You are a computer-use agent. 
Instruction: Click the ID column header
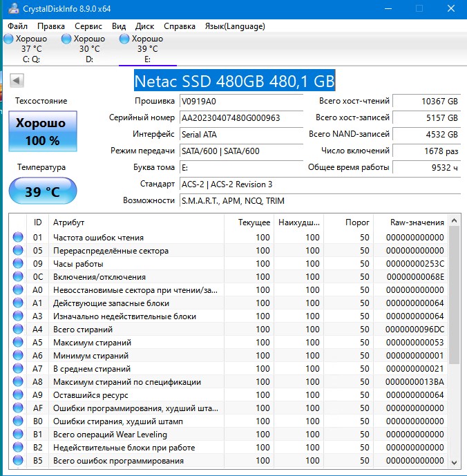click(x=38, y=222)
